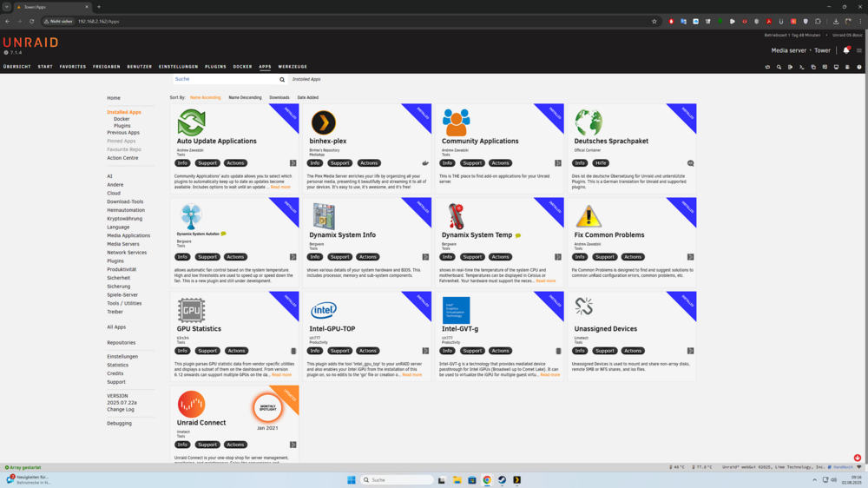Click the search magnifier beside the Suche field
868x488 pixels.
(x=282, y=80)
